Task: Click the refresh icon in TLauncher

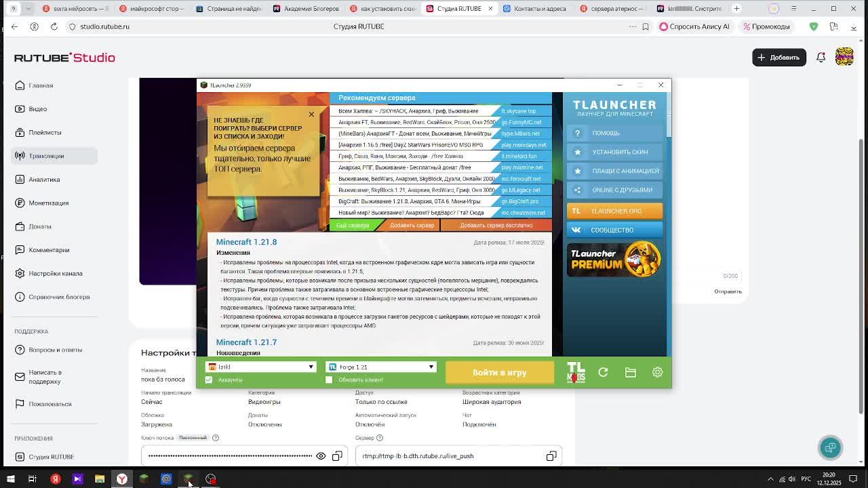Action: pos(603,372)
